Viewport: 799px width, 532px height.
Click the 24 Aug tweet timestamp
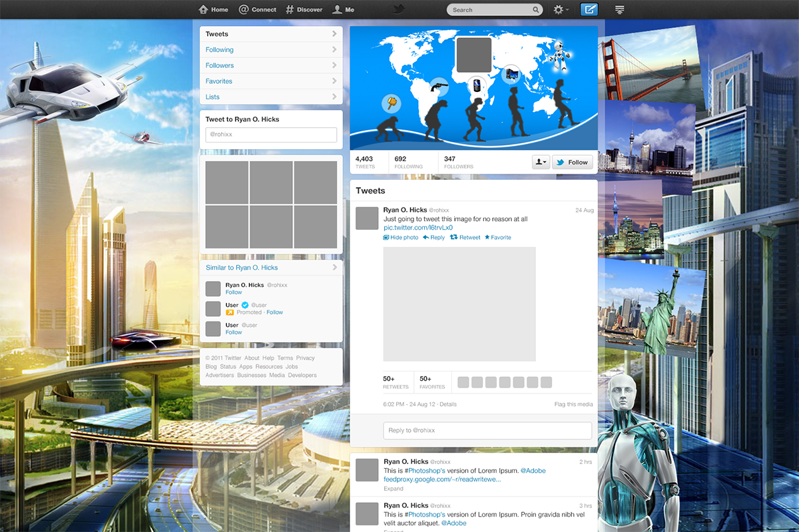pyautogui.click(x=585, y=210)
